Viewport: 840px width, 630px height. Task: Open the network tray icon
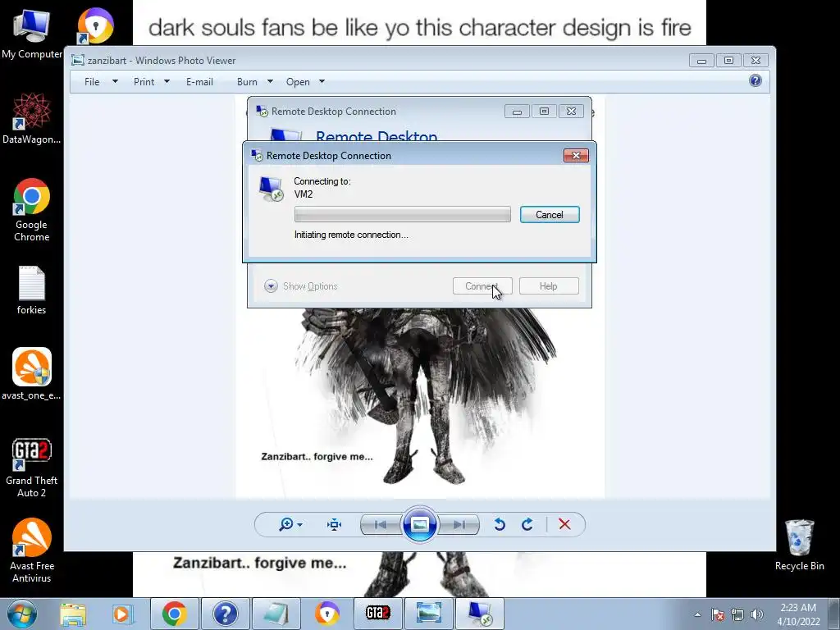coord(737,614)
